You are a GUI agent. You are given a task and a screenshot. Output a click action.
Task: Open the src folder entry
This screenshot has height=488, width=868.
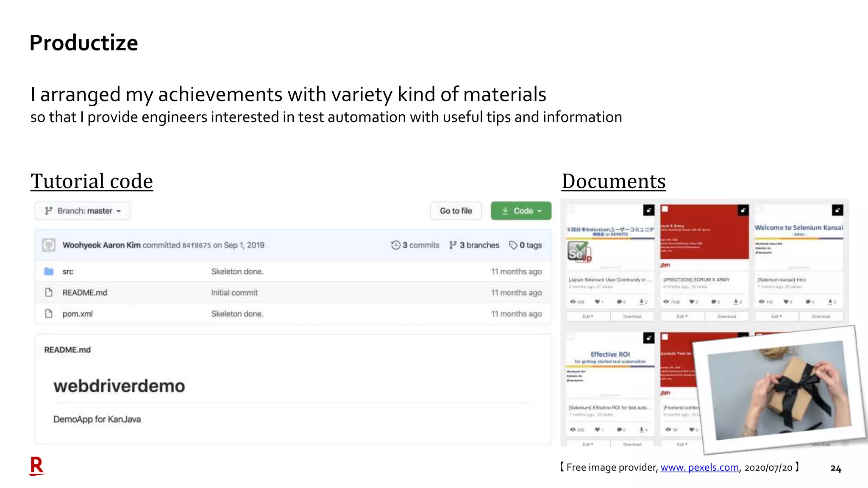click(x=68, y=272)
